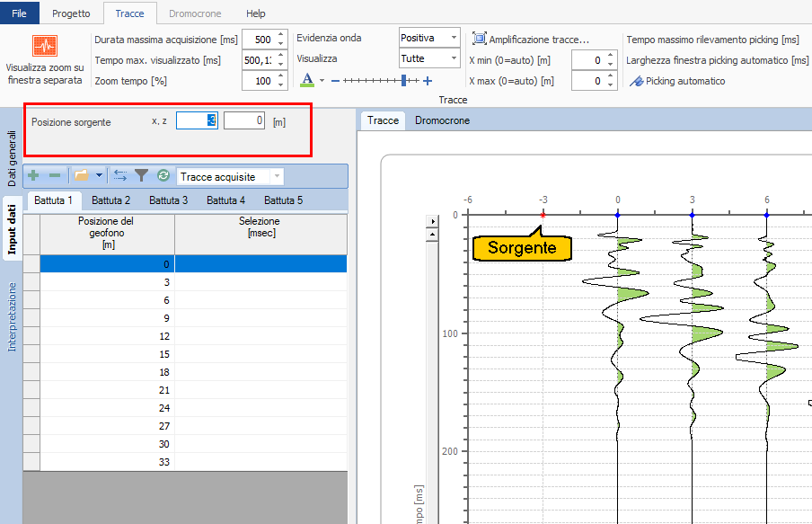Viewport: 812px width, 524px height.
Task: Click X max input field
Action: click(588, 81)
